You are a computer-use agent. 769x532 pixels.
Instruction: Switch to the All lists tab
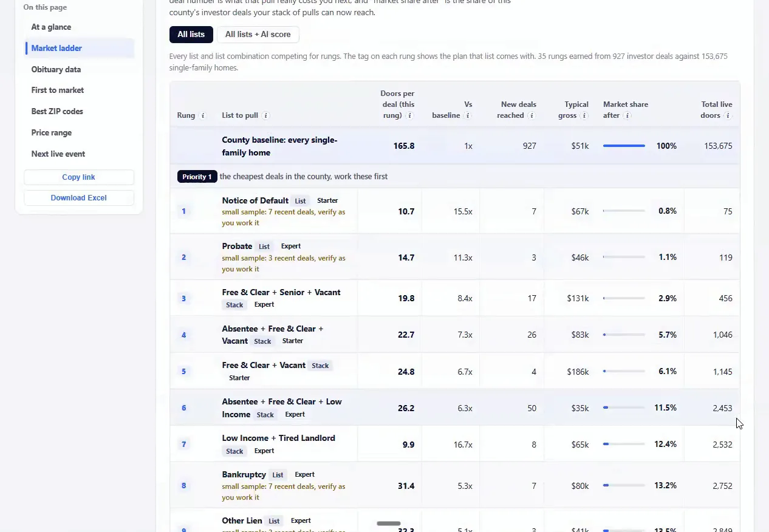point(191,35)
